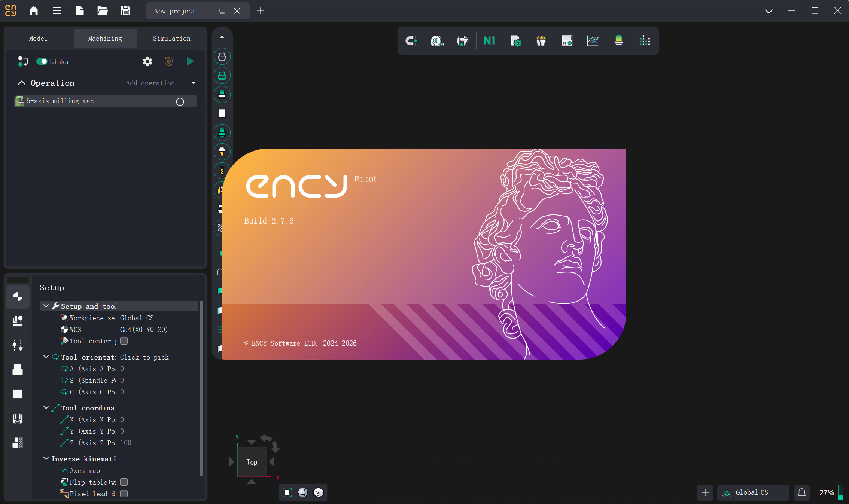Click the monitor icon on New project tab

[x=222, y=11]
